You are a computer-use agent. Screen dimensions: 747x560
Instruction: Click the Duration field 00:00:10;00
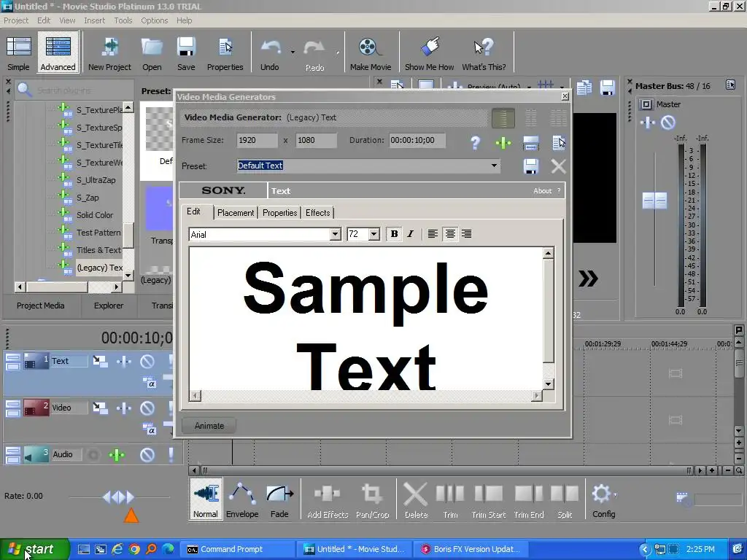click(417, 140)
